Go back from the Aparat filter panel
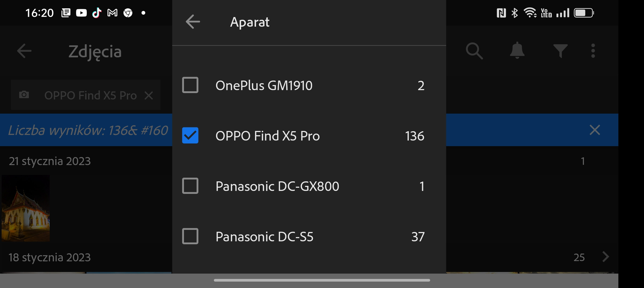644x288 pixels. (x=193, y=22)
